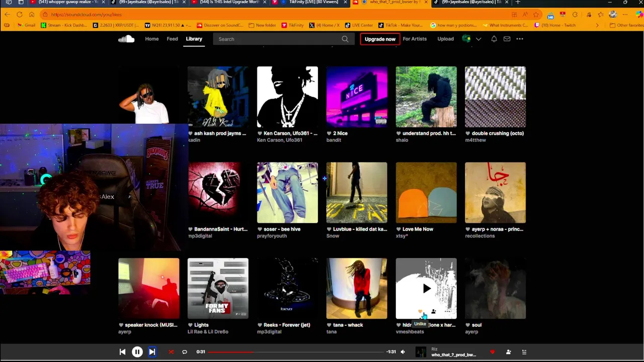Open the 'Other favorites' bookmarks folder
Image resolution: width=644 pixels, height=362 pixels.
(626, 25)
